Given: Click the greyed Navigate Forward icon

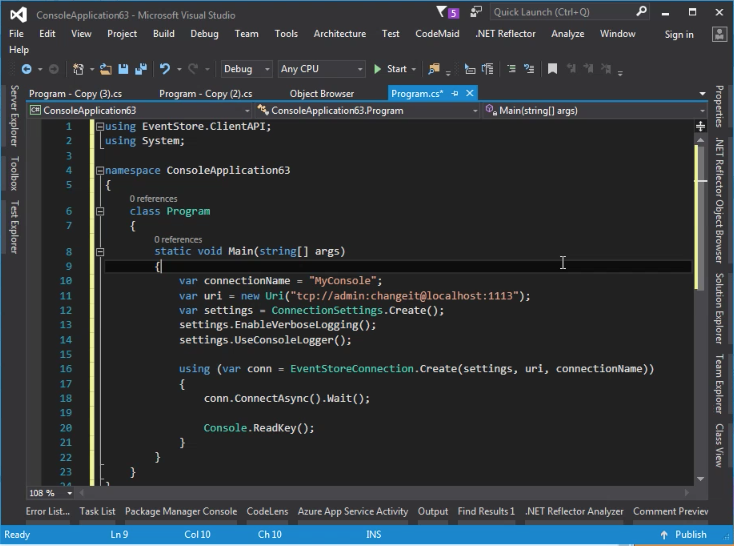Looking at the screenshot, I should 54,69.
